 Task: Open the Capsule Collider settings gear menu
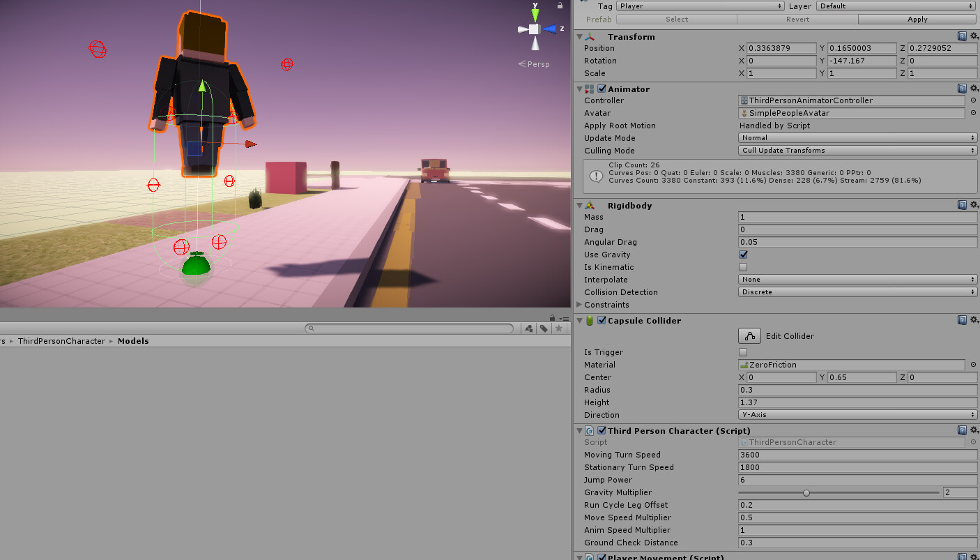pyautogui.click(x=974, y=319)
